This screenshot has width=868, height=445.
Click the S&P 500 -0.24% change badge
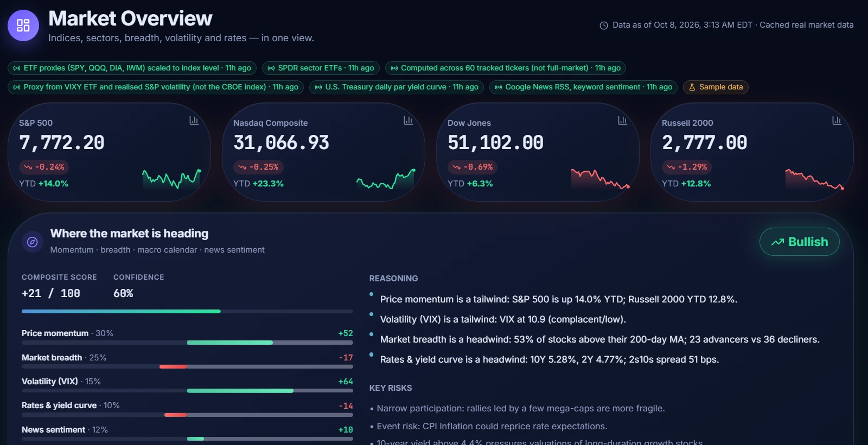(x=44, y=167)
